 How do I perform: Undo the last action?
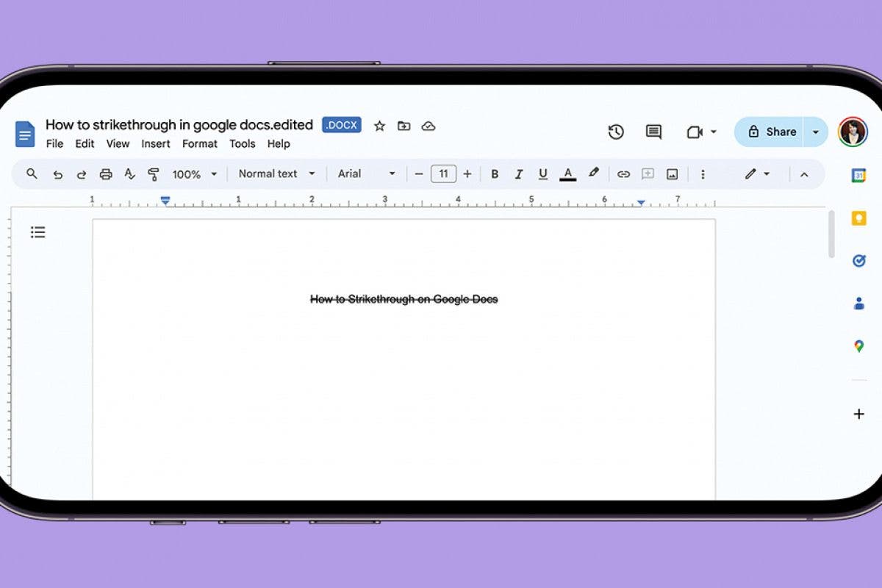click(x=57, y=174)
